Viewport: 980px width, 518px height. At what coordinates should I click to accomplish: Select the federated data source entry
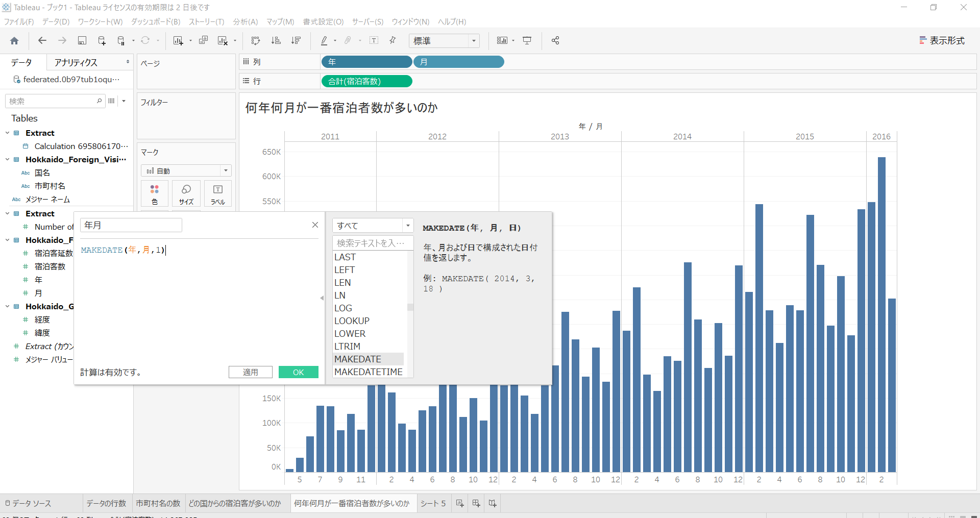[67, 80]
